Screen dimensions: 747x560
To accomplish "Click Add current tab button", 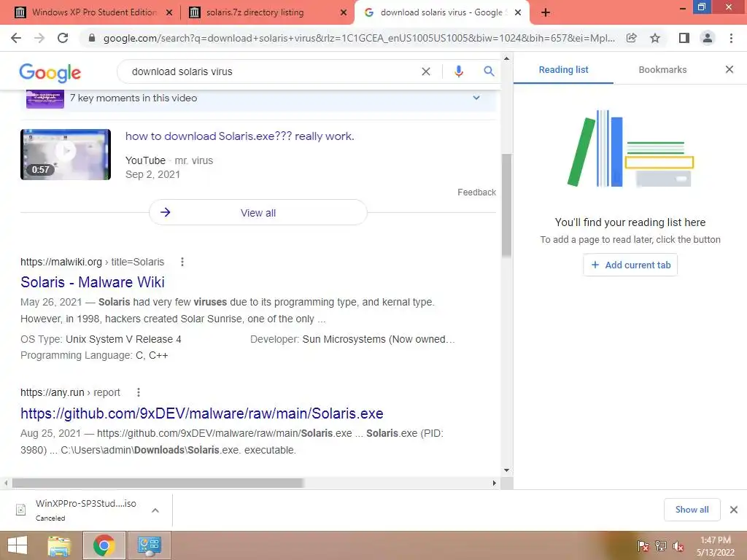I will (x=630, y=265).
